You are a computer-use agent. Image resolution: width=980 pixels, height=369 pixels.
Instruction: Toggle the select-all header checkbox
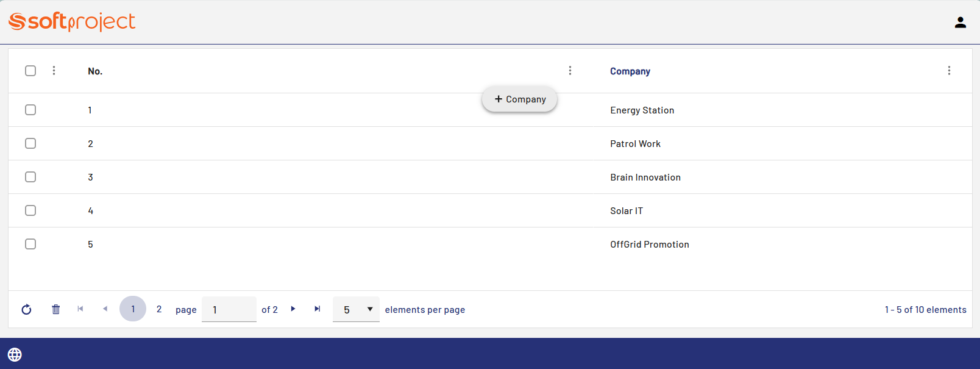coord(30,71)
